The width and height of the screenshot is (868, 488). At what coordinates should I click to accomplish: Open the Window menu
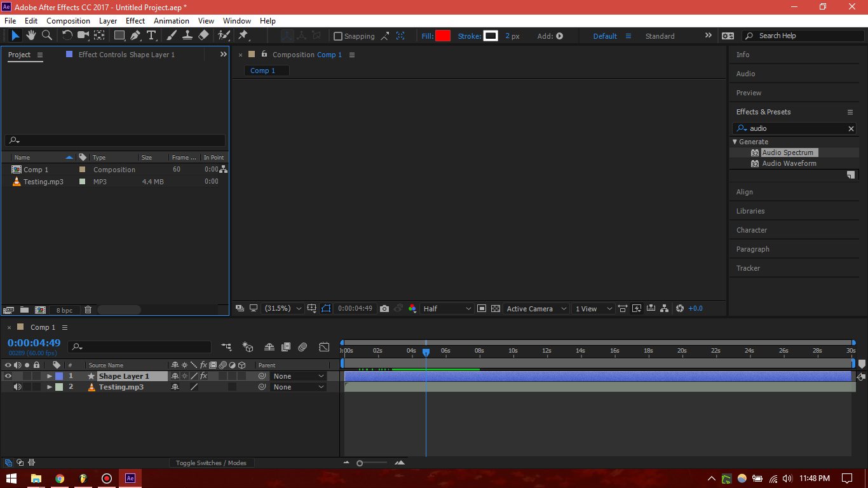[x=237, y=21]
